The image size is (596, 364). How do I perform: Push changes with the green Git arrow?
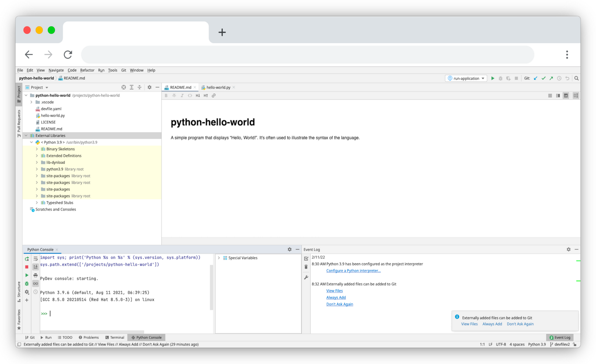click(551, 78)
